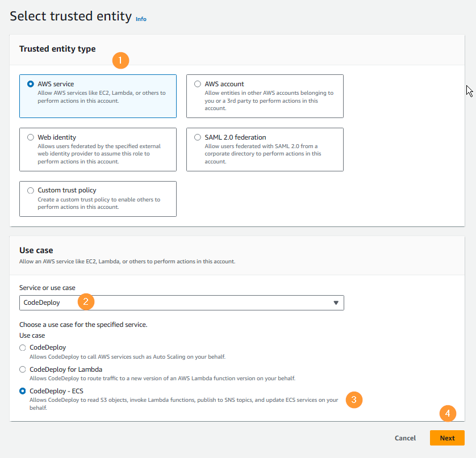The image size is (476, 458).
Task: Click the 'Use case' section heading
Action: coord(36,250)
